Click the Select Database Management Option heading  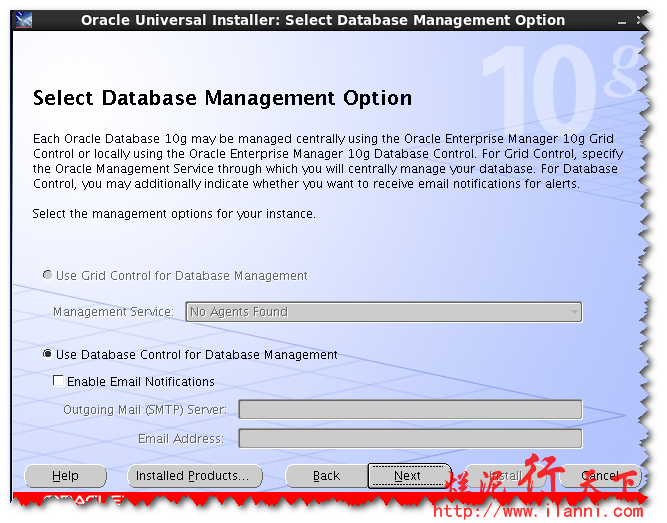pos(222,98)
